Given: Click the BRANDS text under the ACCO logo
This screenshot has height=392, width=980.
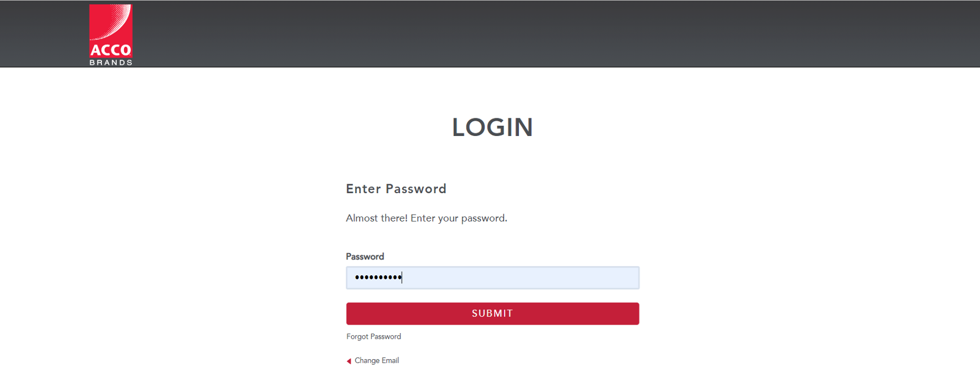Looking at the screenshot, I should click(110, 62).
